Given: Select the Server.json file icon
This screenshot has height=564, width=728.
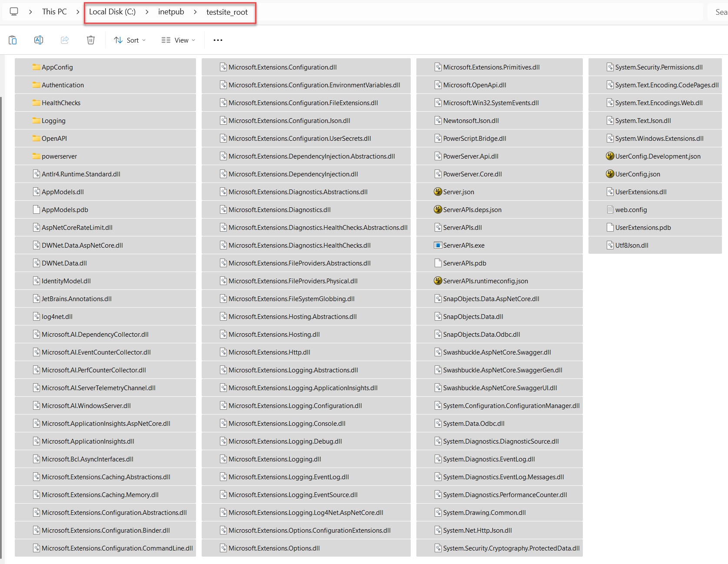Looking at the screenshot, I should coord(438,192).
